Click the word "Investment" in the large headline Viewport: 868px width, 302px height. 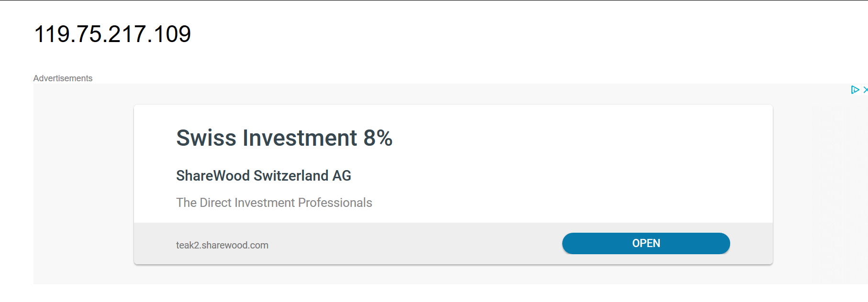tap(300, 138)
